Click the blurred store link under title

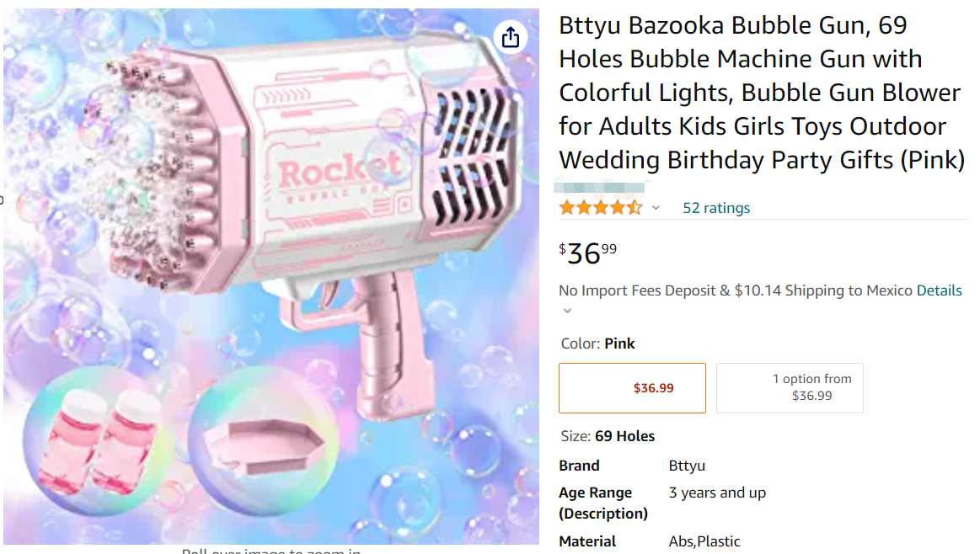(x=600, y=187)
